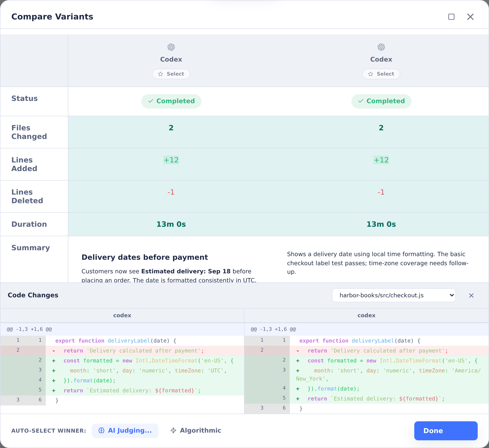Click the left column -1 lines deleted
The image size is (489, 448).
tap(171, 192)
